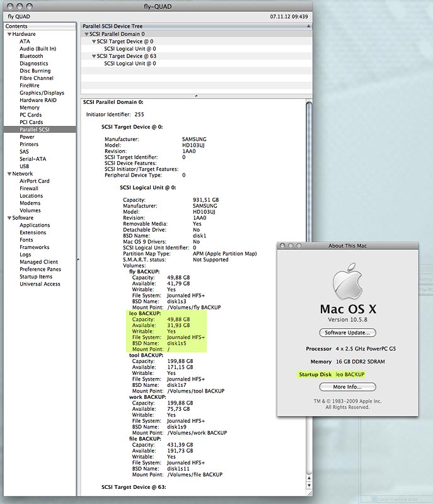Screen dimensions: 433x504
Task: Select FireWire in sidebar
Action: [30, 86]
